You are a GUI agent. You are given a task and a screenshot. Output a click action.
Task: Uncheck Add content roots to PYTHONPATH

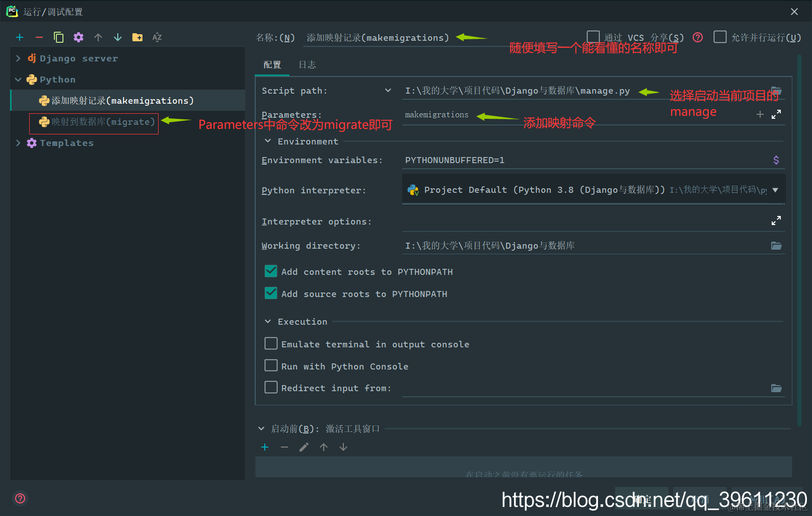[x=271, y=271]
